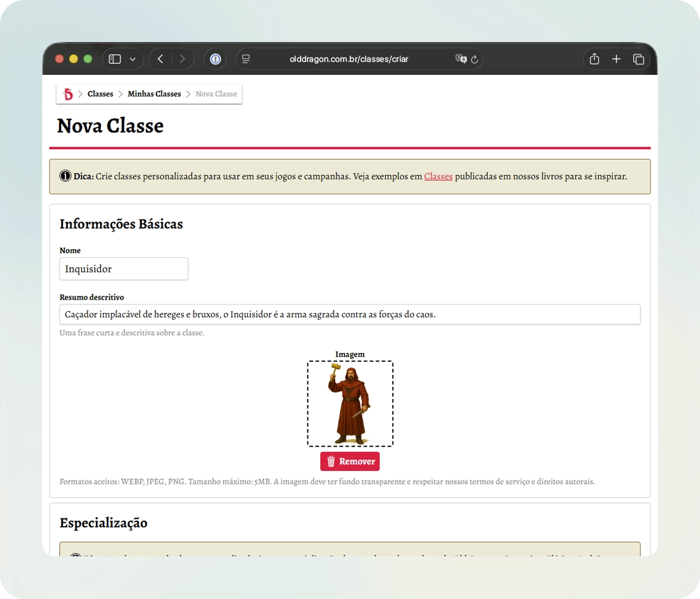Open the Minhas Classes breadcrumb item

point(154,94)
